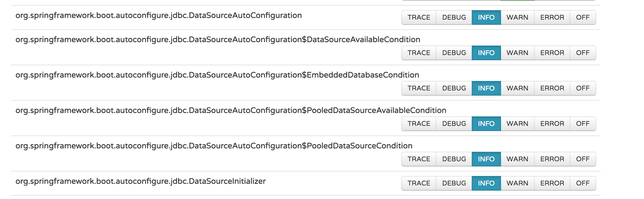Set EmbeddedDatabaseCondition logger to TRACE

tap(419, 88)
